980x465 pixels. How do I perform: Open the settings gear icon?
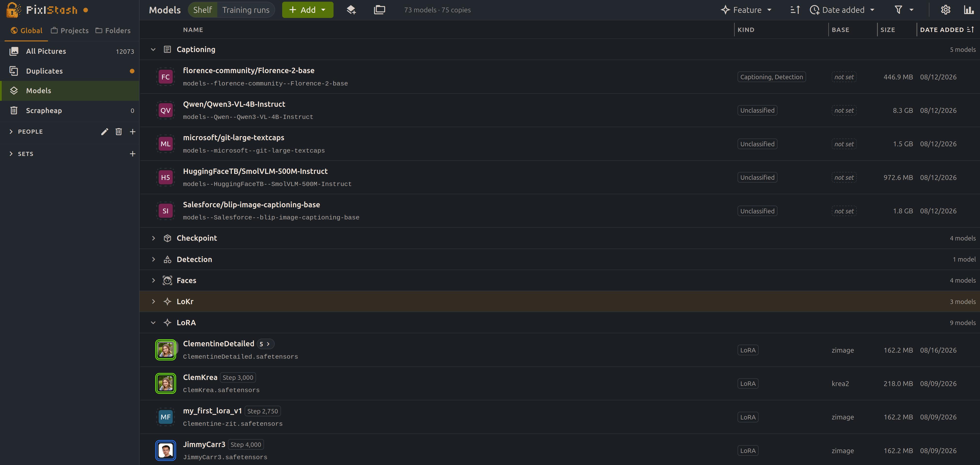[945, 10]
